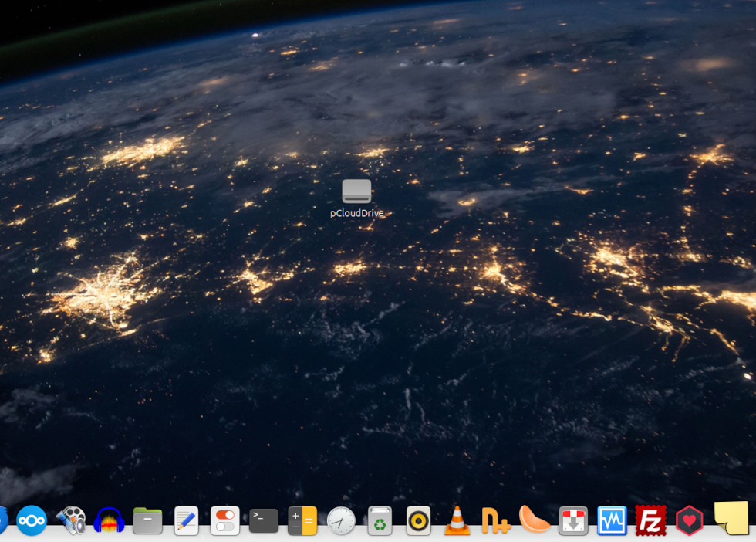Open the green file manager folder
This screenshot has height=542, width=756.
point(147,521)
